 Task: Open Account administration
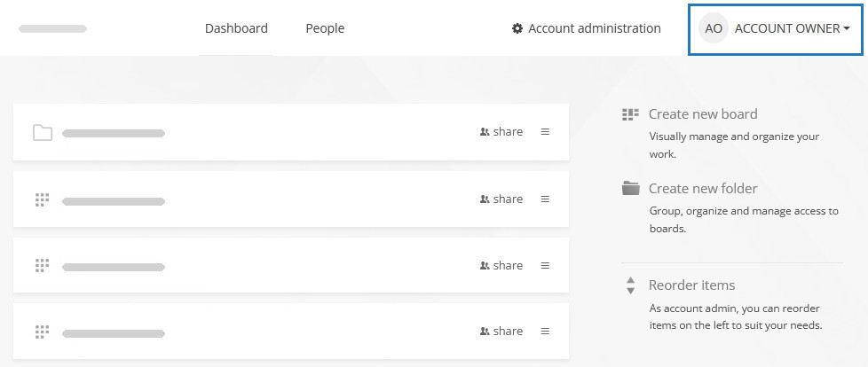tap(594, 28)
